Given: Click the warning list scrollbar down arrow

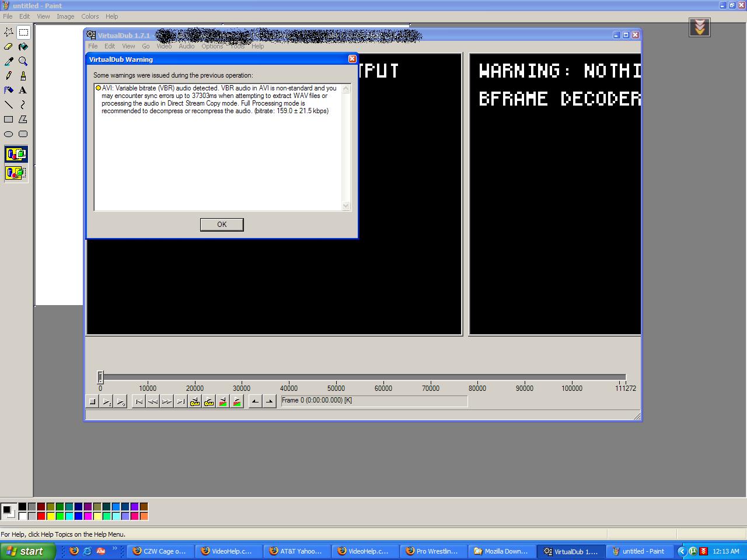Looking at the screenshot, I should (346, 205).
